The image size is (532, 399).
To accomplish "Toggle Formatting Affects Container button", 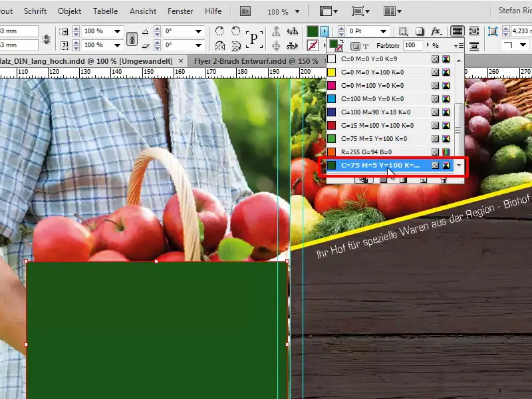I will coord(355,45).
